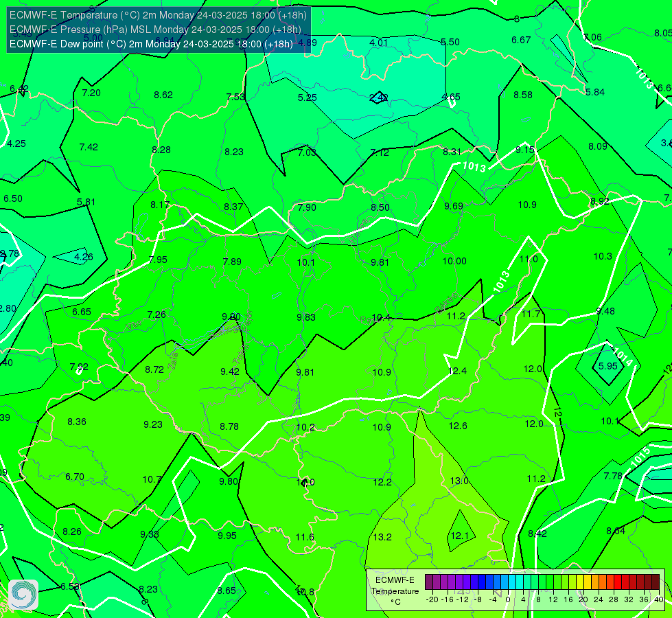
Task: Click the 6.50 dew point value
Action: click(13, 198)
